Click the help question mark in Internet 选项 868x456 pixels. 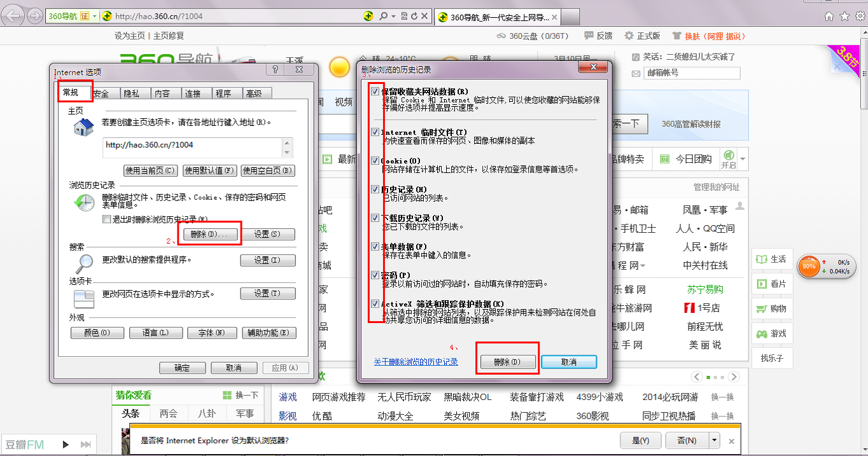276,70
